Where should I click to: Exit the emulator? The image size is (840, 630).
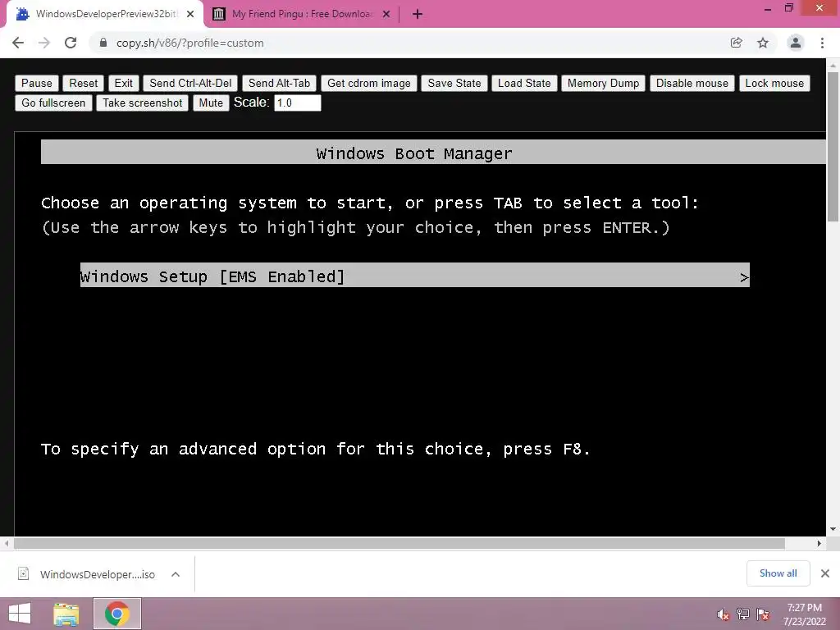(x=123, y=83)
